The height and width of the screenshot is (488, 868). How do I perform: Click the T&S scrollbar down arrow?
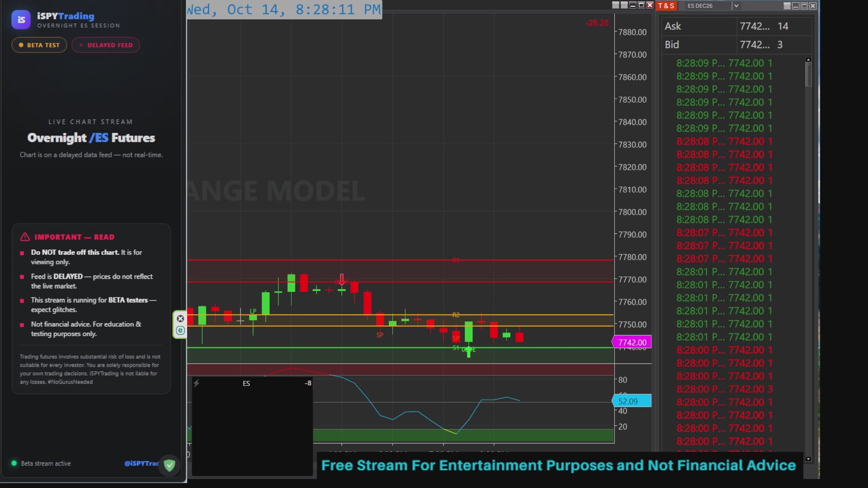pyautogui.click(x=808, y=459)
